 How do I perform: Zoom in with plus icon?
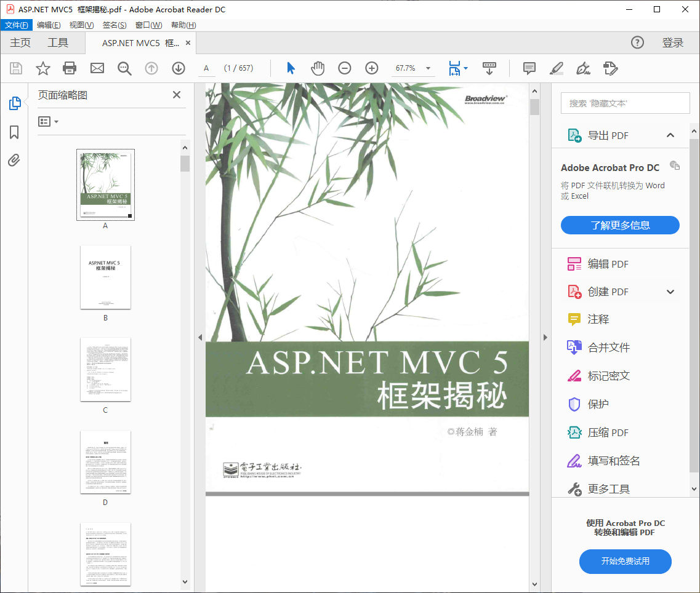click(x=372, y=68)
